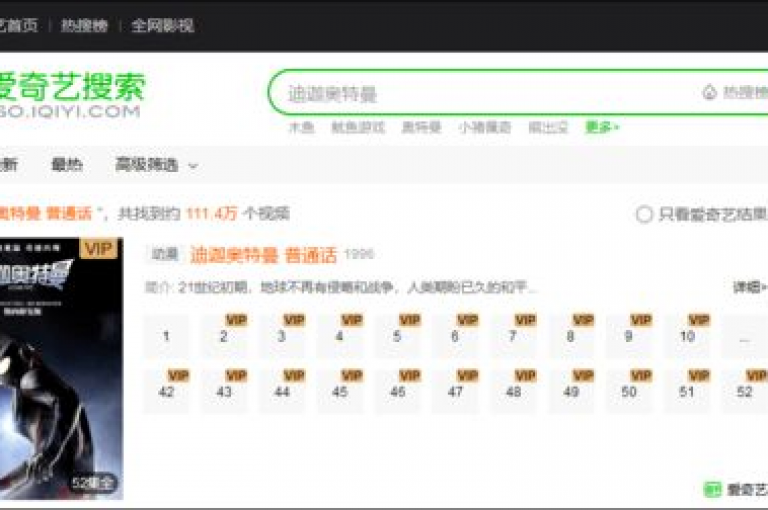Image resolution: width=768 pixels, height=510 pixels.
Task: Click the iQIYI search logo
Action: point(71,95)
